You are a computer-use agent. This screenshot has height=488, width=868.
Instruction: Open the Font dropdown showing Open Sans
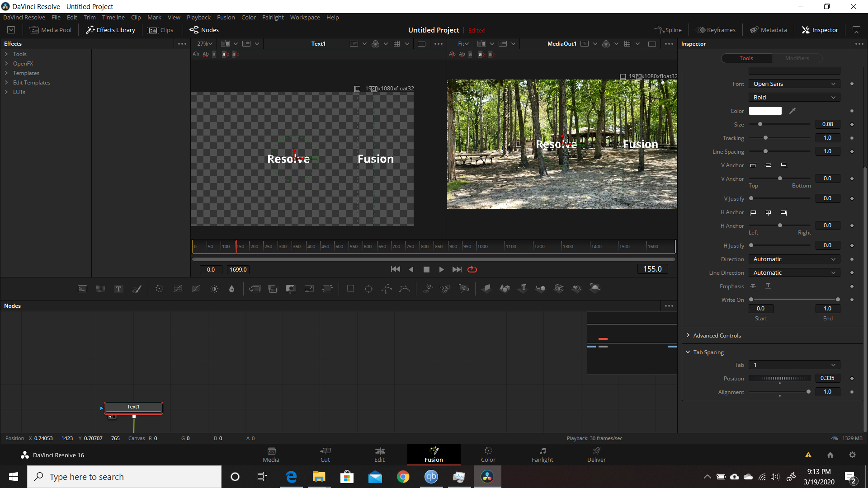pos(794,84)
